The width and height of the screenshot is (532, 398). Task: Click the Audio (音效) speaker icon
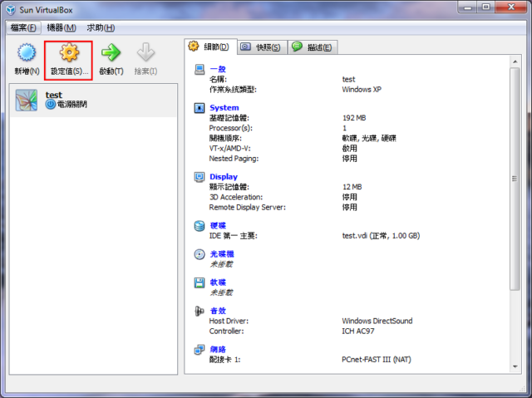click(199, 311)
